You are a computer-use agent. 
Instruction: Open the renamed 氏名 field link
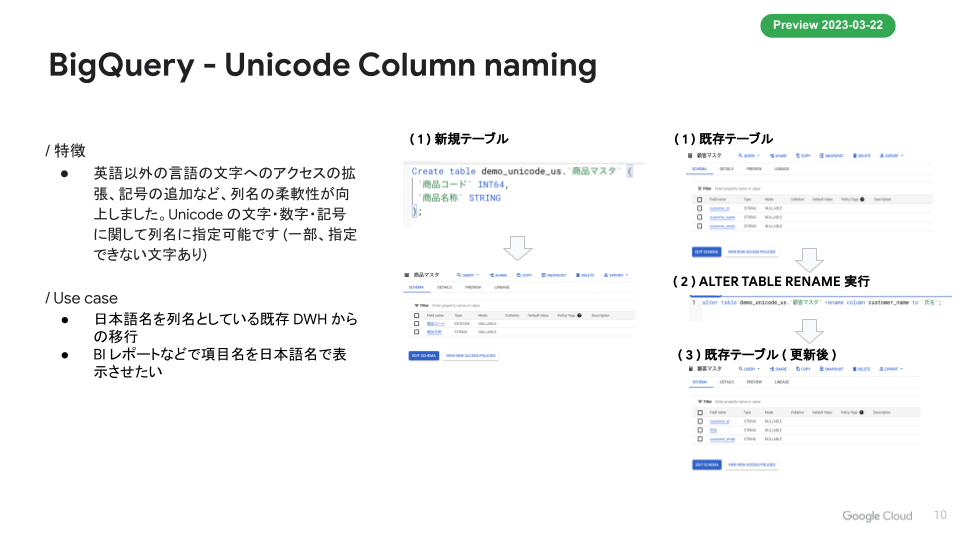pos(713,430)
